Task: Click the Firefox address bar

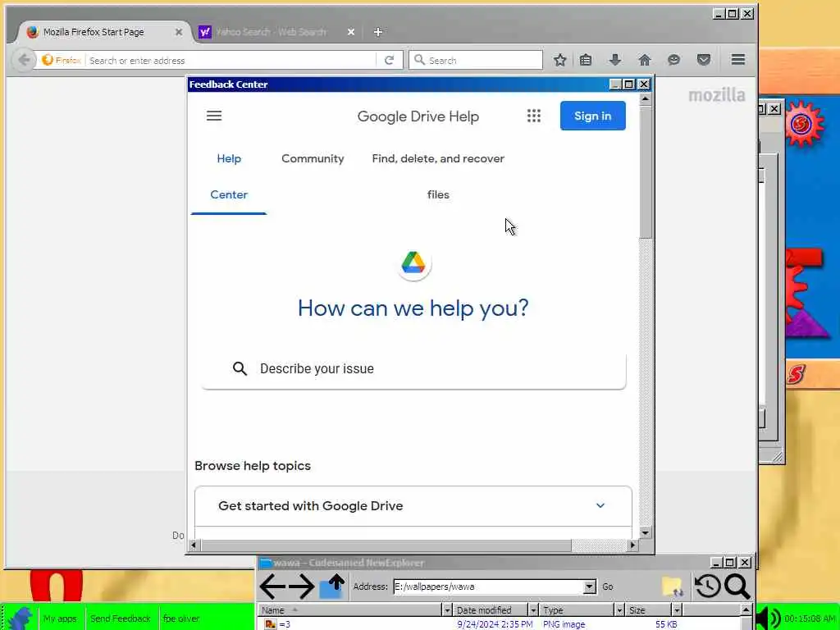Action: (x=231, y=61)
